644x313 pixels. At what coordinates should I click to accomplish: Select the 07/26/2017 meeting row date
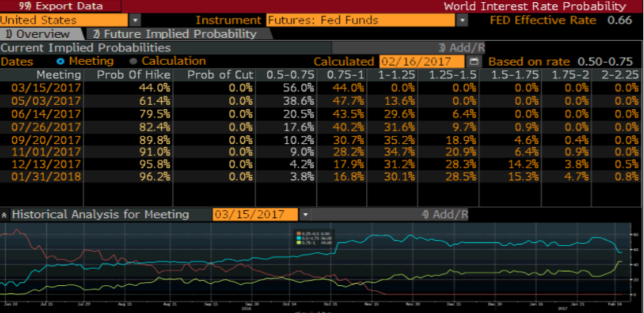tap(46, 126)
